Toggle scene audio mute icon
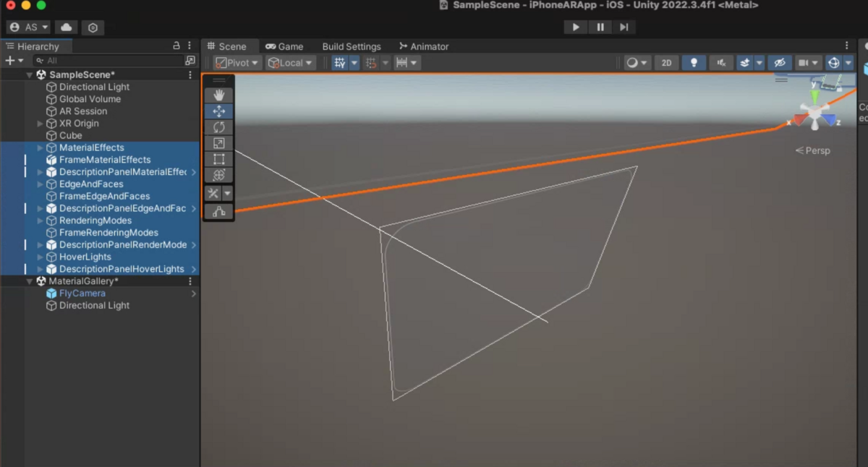 point(721,63)
